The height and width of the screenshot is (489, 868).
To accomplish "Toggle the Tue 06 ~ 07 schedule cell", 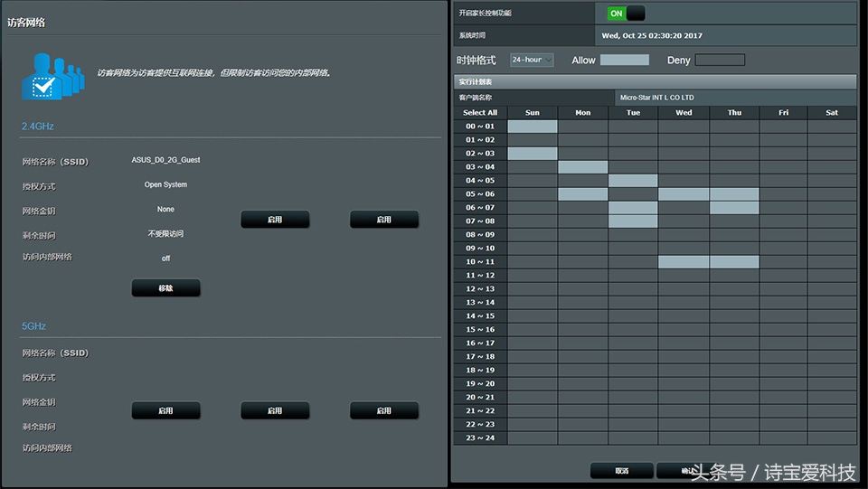I will [x=633, y=208].
